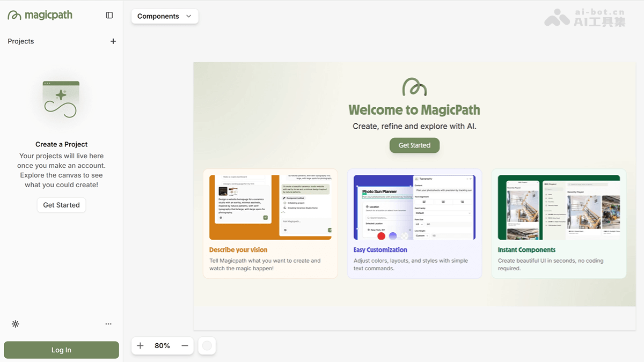Zoom out using the minus icon
This screenshot has width=644, height=362.
pos(185,345)
